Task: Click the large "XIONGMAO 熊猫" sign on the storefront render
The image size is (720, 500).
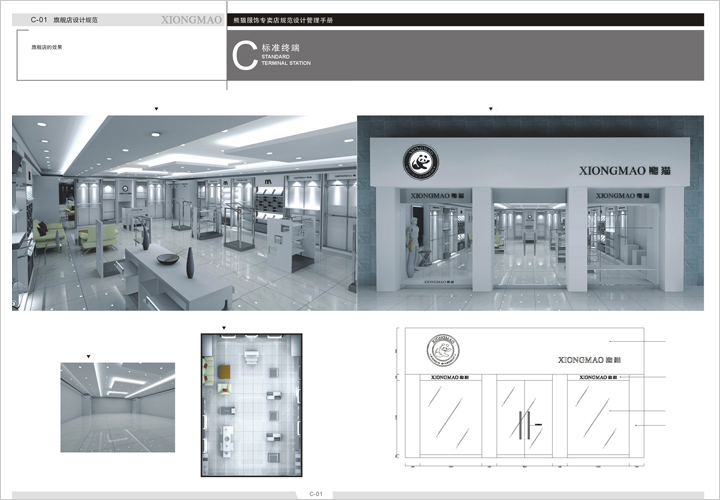Action: (624, 171)
